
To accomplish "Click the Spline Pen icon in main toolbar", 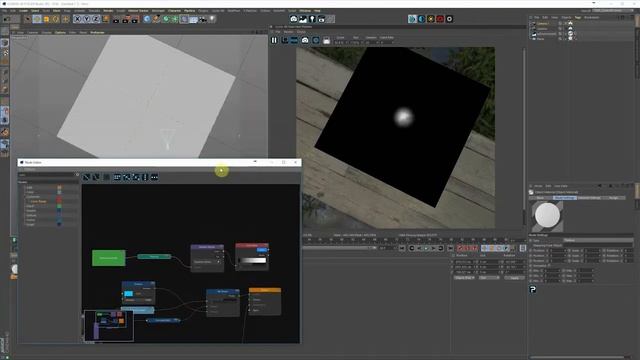I will pyautogui.click(x=156, y=19).
